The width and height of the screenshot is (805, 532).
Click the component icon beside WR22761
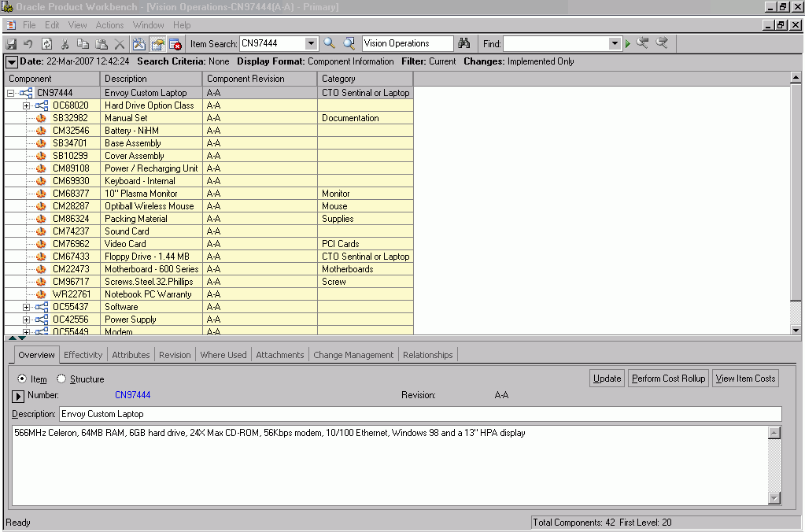(x=41, y=294)
